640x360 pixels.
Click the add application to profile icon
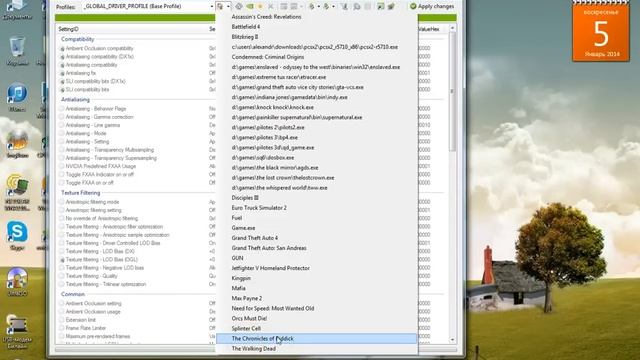(x=284, y=6)
